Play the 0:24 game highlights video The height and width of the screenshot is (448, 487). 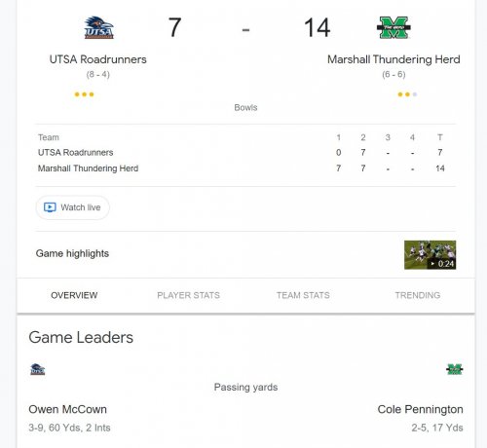pyautogui.click(x=430, y=255)
